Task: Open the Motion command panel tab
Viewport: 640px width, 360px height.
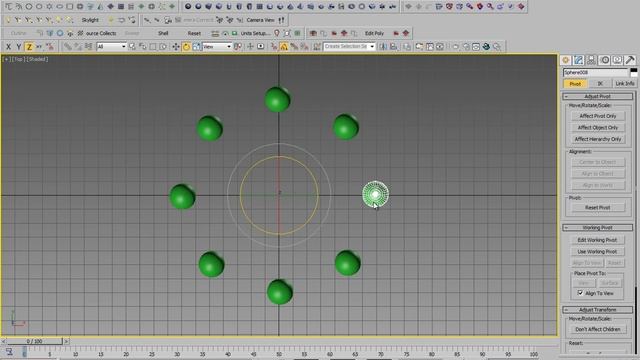Action: tap(604, 60)
